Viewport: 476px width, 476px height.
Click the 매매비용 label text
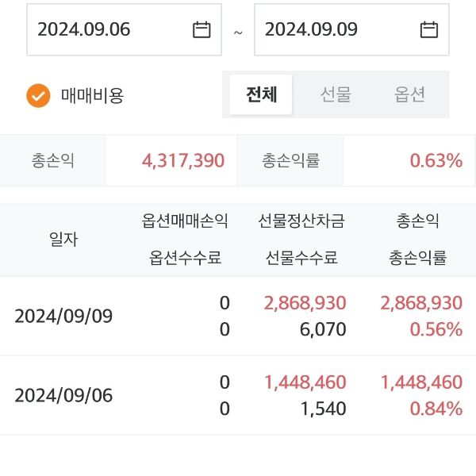click(93, 96)
